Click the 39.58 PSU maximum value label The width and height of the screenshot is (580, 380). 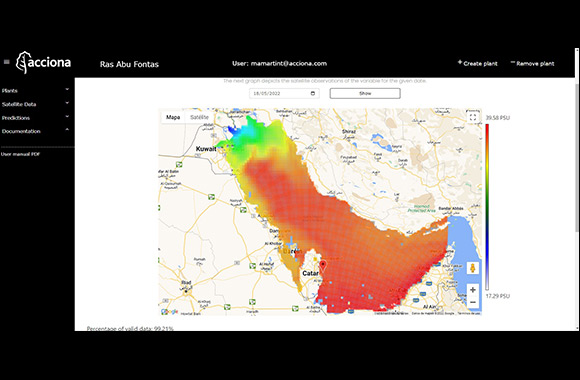tap(498, 118)
